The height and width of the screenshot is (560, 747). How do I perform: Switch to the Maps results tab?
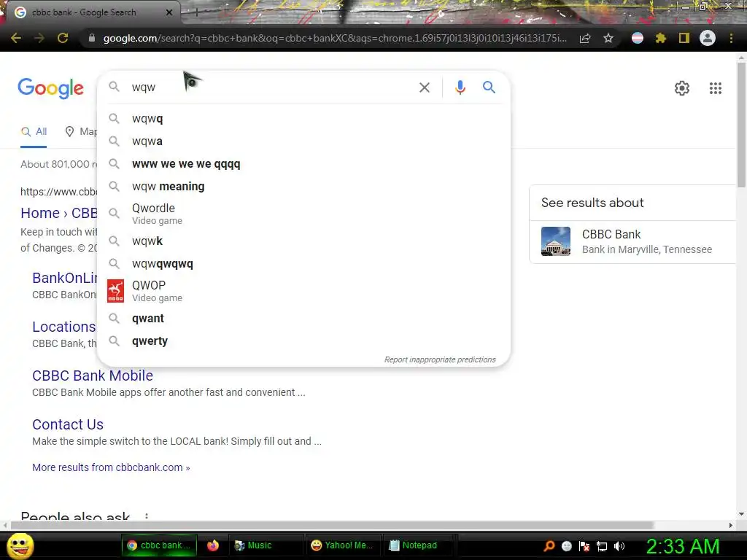point(80,132)
